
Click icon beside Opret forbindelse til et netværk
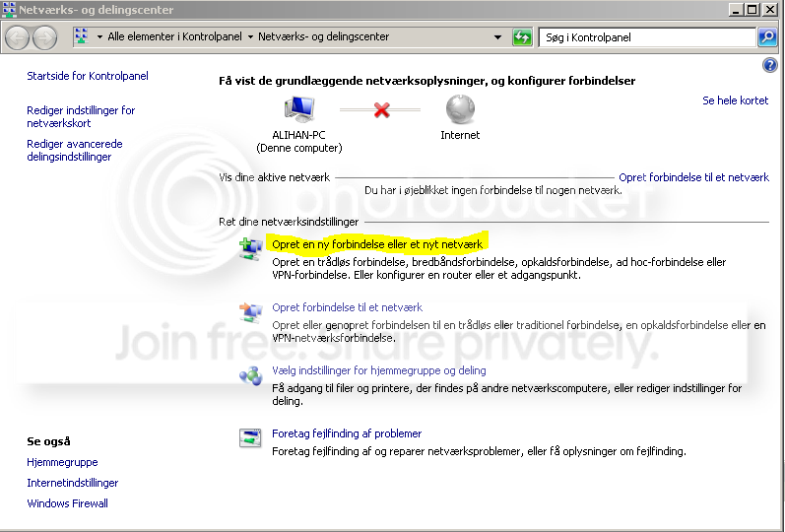pos(251,312)
